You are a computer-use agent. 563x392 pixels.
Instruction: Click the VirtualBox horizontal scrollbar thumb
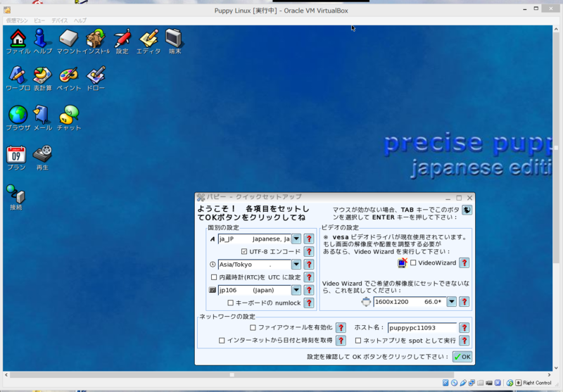click(232, 375)
